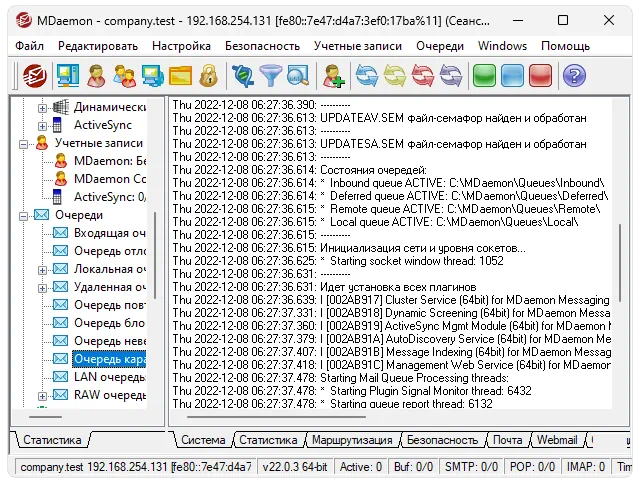
Task: Switch to the Статистика tab beside Система
Action: pyautogui.click(x=268, y=440)
